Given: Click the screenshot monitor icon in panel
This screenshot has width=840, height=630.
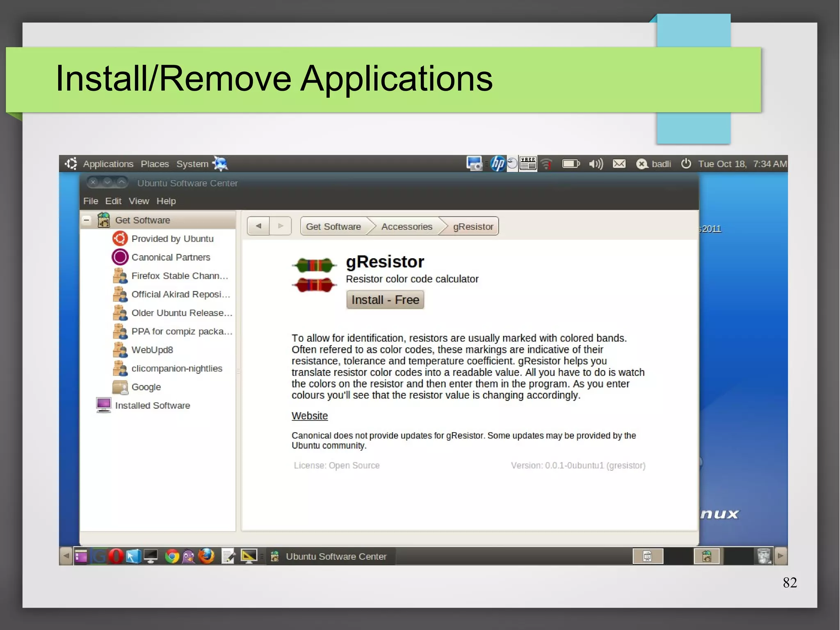Looking at the screenshot, I should point(475,164).
